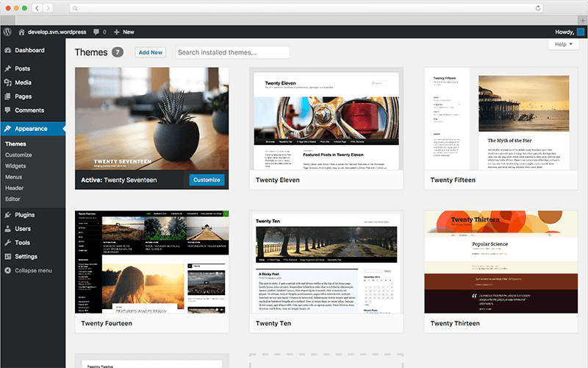
Task: Click the theme count badge 7
Action: (118, 52)
